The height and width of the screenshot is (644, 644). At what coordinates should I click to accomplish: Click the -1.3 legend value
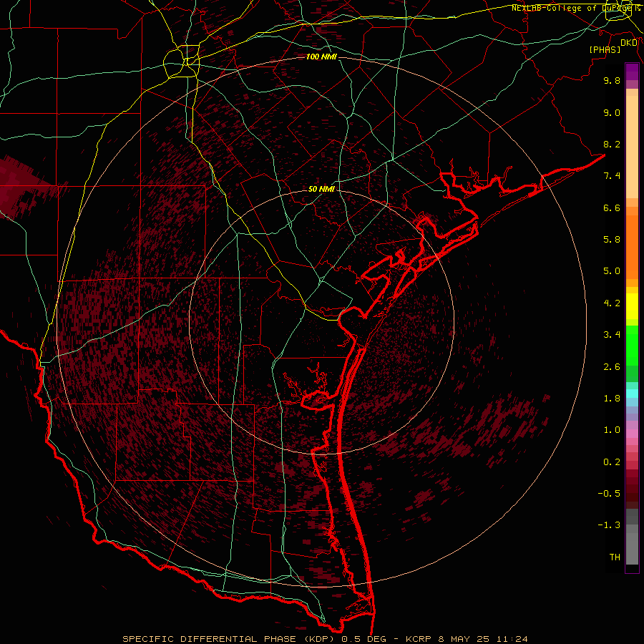(609, 525)
